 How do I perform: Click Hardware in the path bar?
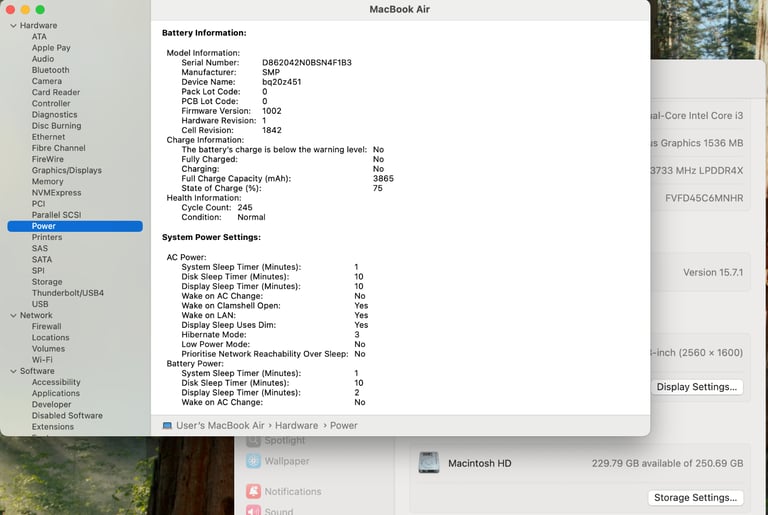click(x=296, y=426)
